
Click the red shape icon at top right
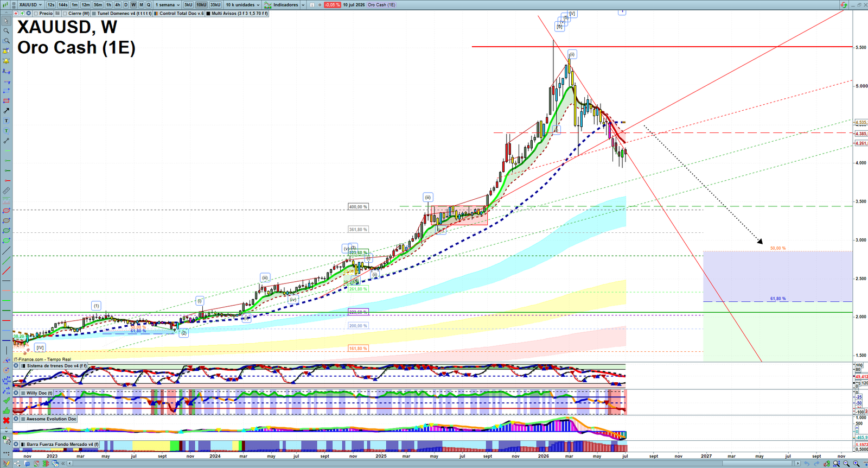[844, 5]
